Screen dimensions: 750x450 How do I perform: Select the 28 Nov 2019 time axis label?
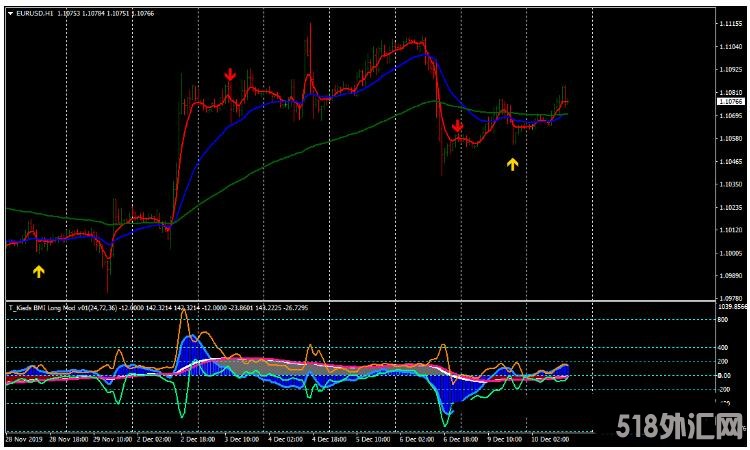[24, 439]
